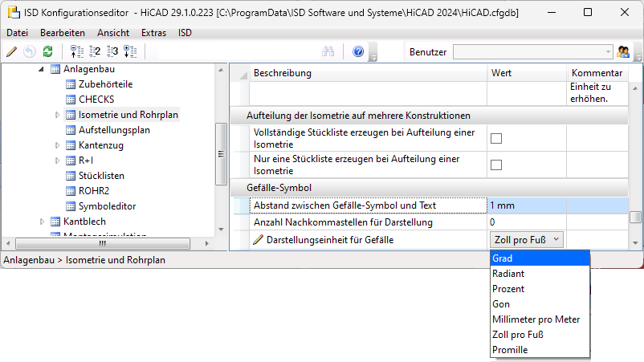This screenshot has height=362, width=644.
Task: Enable Nur eine Stückliste erzeugen checkbox
Action: [496, 165]
